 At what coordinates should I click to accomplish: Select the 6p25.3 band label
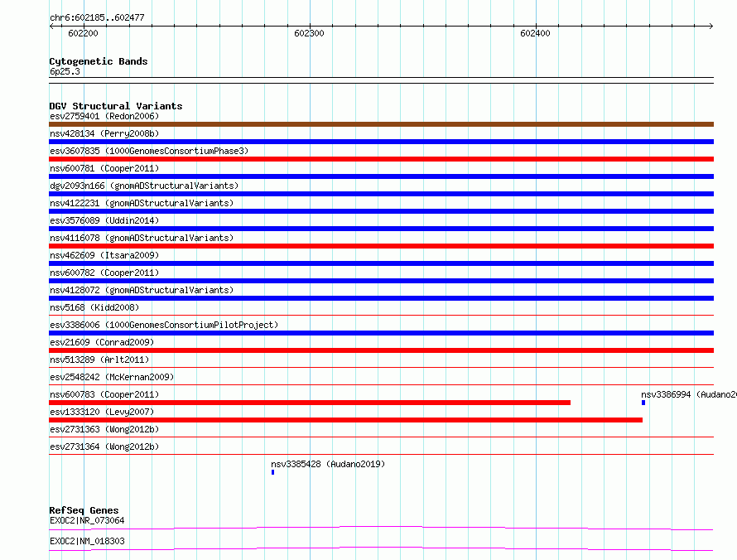pyautogui.click(x=65, y=71)
